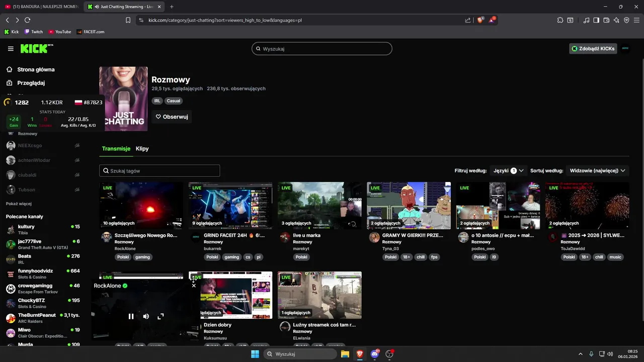The image size is (644, 362).
Task: Click the Brave Shields lion icon
Action: click(480, 20)
